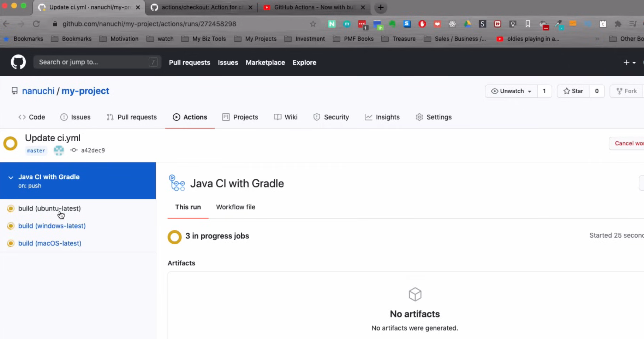Open the build (macOS-latest) job
Image resolution: width=644 pixels, height=339 pixels.
click(50, 243)
